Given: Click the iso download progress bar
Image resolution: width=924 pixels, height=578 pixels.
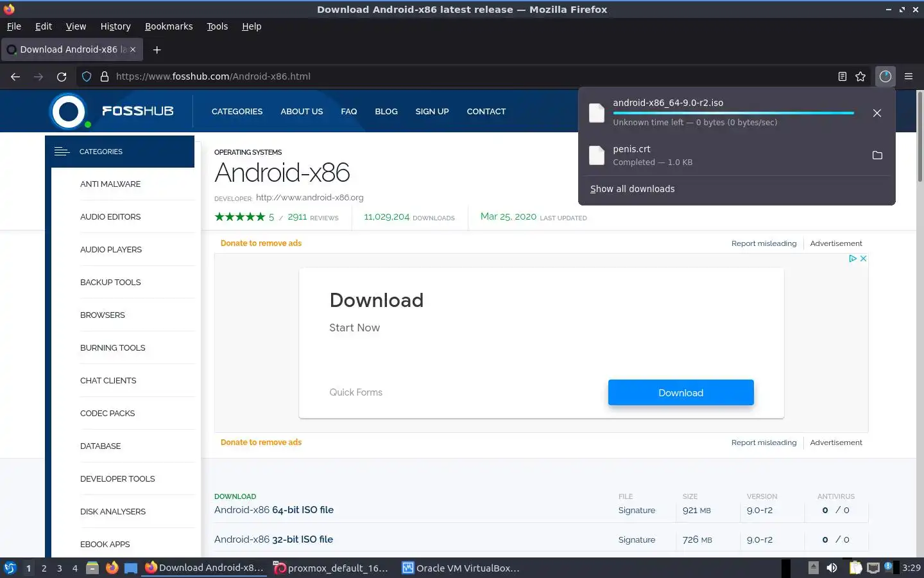Looking at the screenshot, I should pyautogui.click(x=733, y=113).
